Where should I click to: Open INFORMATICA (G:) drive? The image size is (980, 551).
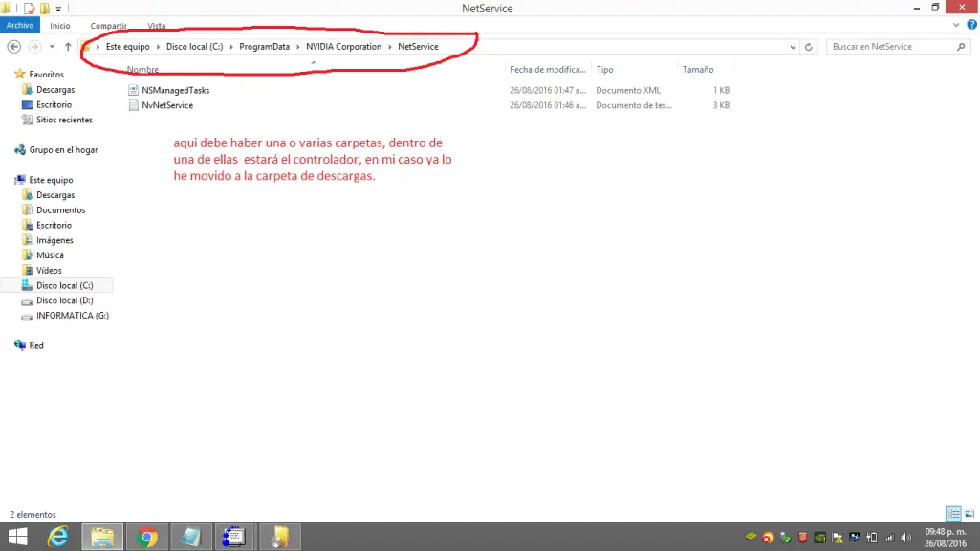72,316
